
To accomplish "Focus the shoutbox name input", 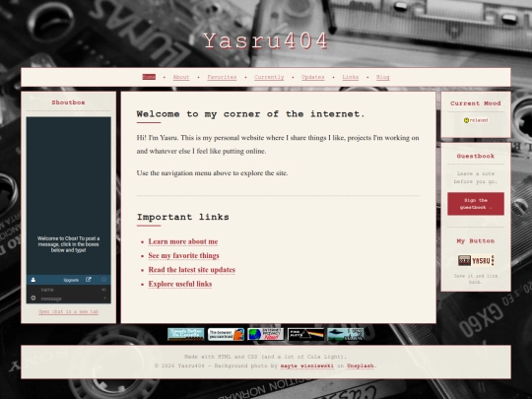I will [70, 290].
